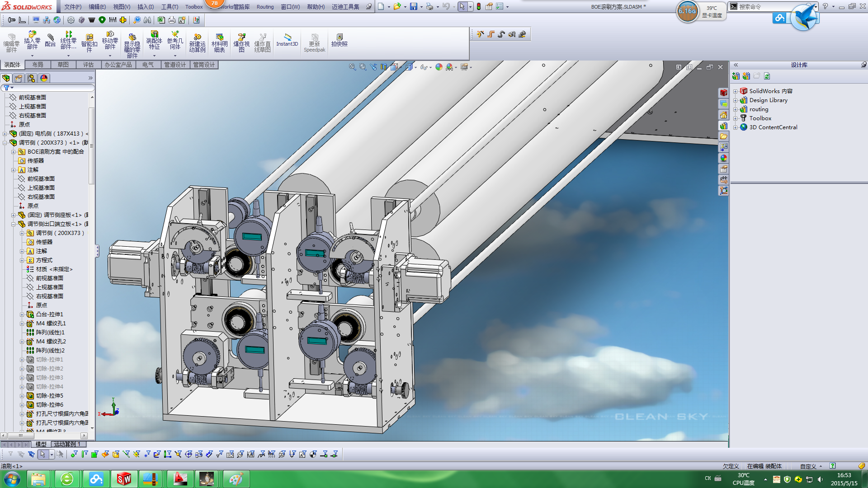The height and width of the screenshot is (488, 868).
Task: Open dropdown under 装配体特征
Action: click(x=154, y=56)
